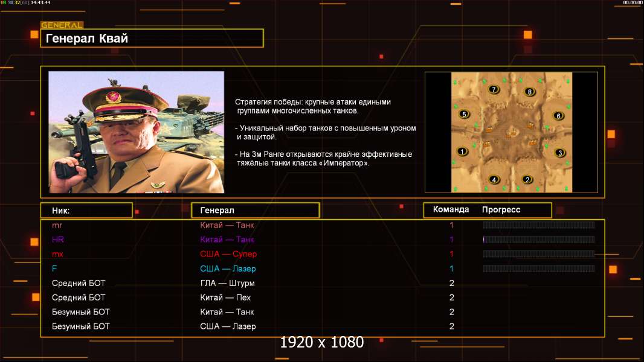
Task: Pick start position 3 on the minimap
Action: click(560, 153)
